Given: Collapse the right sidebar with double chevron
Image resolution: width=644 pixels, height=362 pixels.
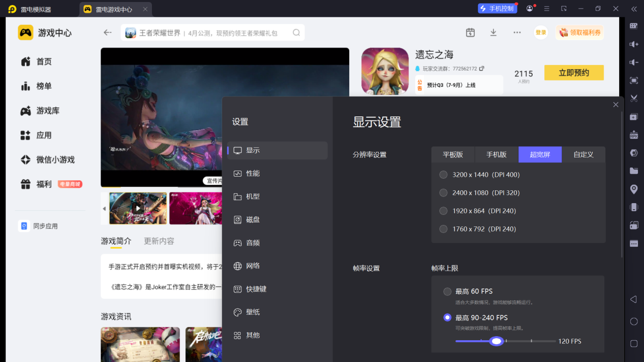Looking at the screenshot, I should 633,9.
